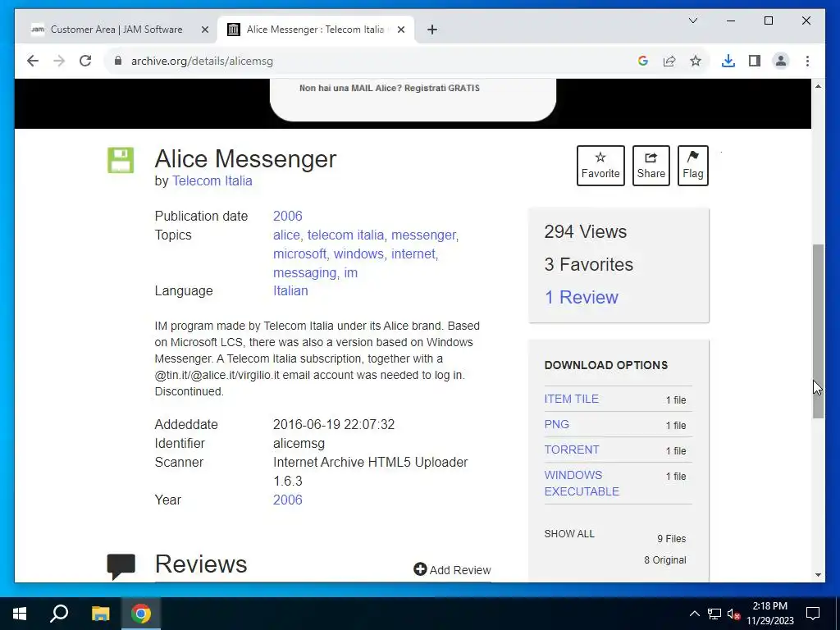Click the page vertical scrollbar thumb
The height and width of the screenshot is (630, 840).
[x=818, y=331]
